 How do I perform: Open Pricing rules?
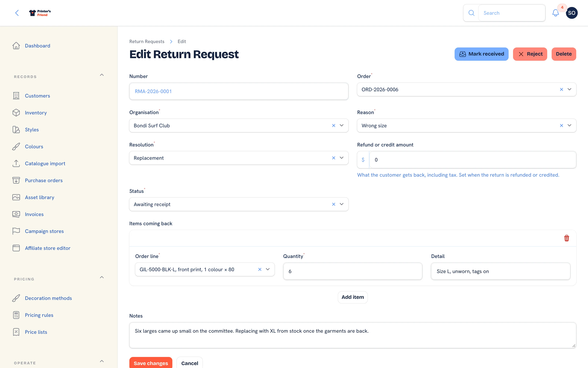point(39,315)
